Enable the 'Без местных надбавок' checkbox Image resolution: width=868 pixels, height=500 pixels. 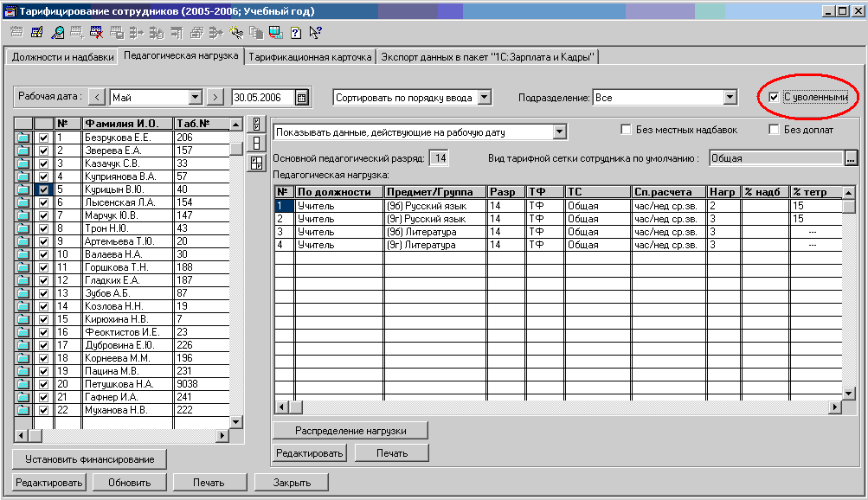pos(626,131)
